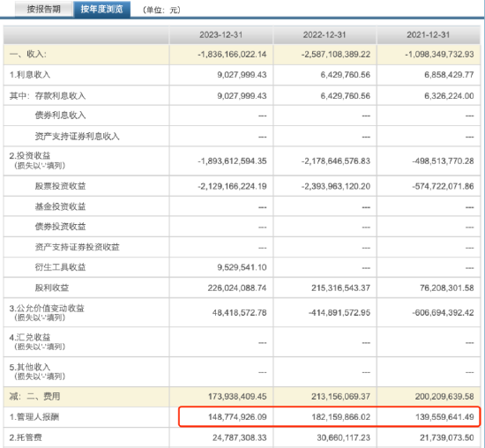Click the value -2,129,166,224.19
Screen dimensions: 485x448
[x=232, y=186]
